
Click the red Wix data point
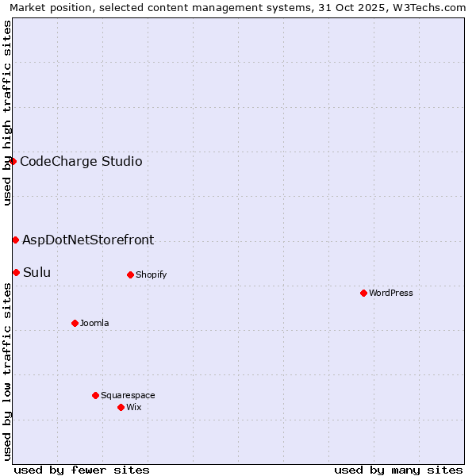pos(121,407)
